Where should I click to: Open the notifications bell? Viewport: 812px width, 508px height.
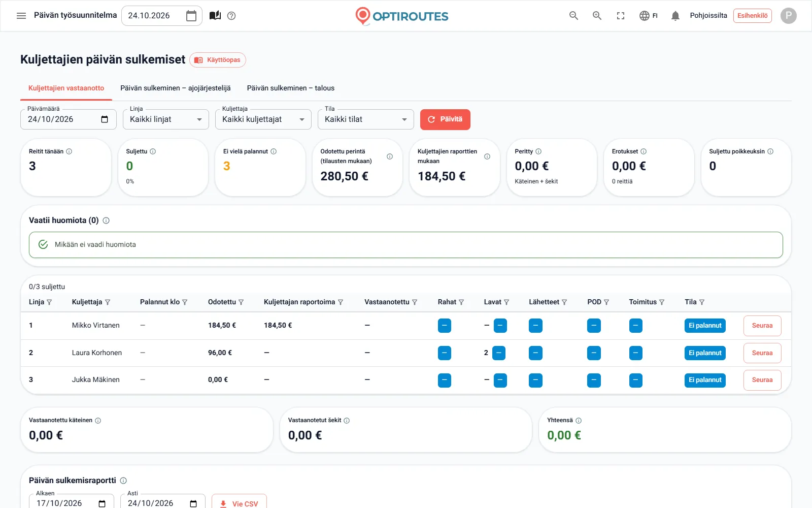(675, 16)
